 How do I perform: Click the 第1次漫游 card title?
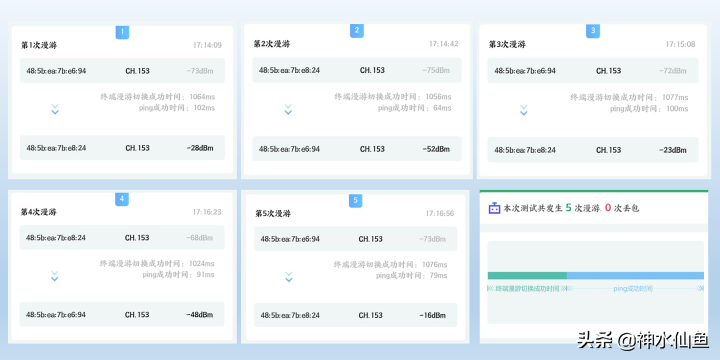click(39, 45)
